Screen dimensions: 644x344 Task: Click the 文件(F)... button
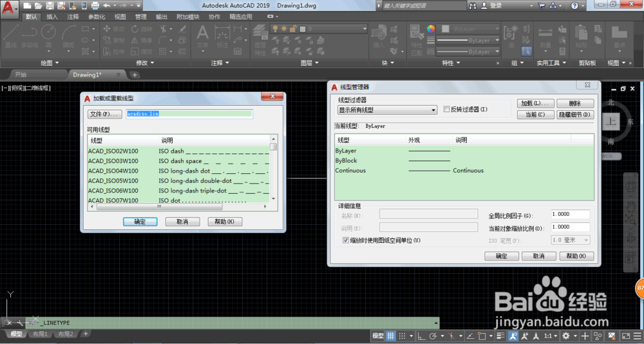[105, 114]
